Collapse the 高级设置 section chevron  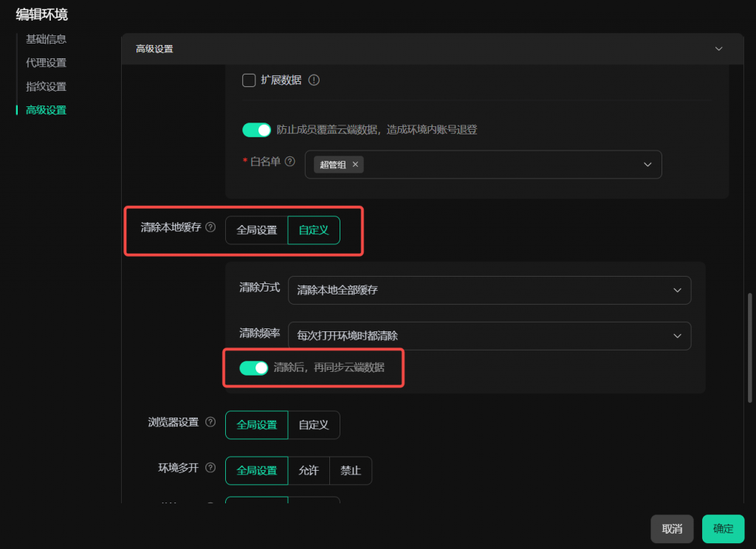719,49
